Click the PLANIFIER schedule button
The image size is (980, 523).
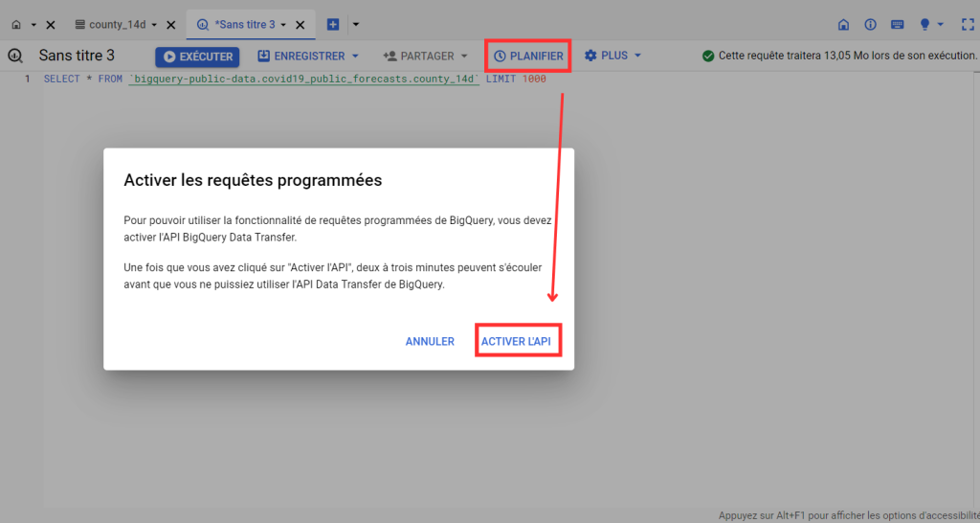[x=528, y=56]
